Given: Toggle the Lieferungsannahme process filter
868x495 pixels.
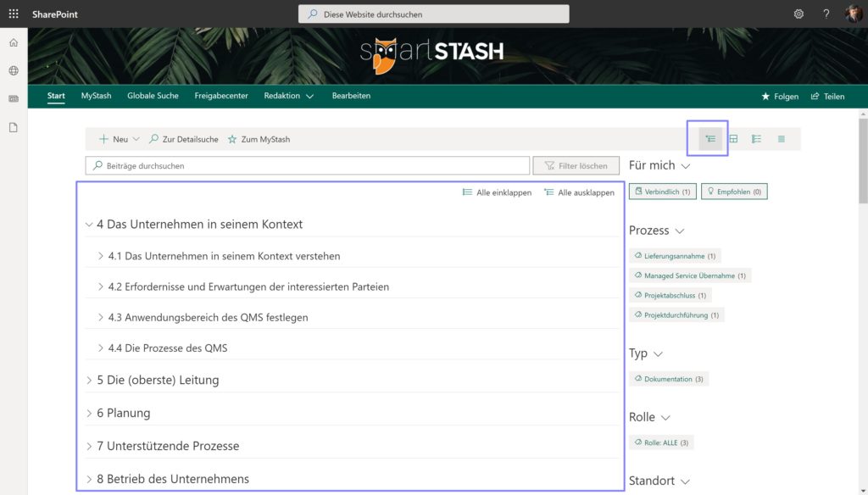Looking at the screenshot, I should 675,255.
